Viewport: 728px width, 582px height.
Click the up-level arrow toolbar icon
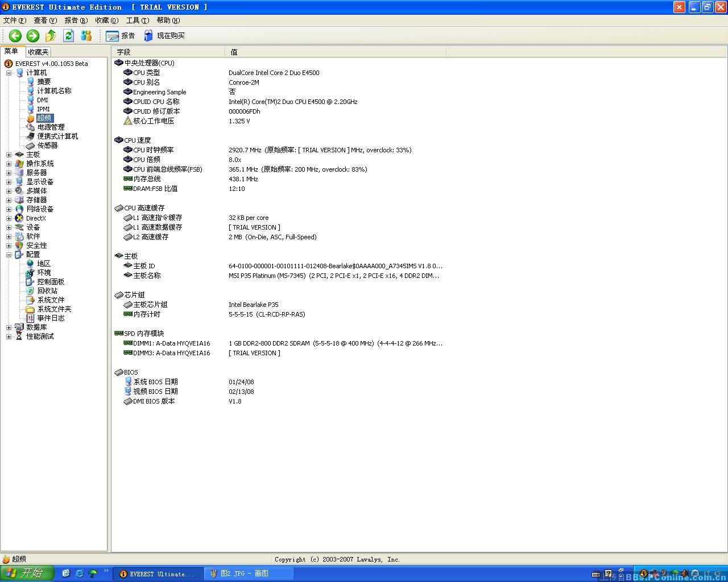point(51,36)
